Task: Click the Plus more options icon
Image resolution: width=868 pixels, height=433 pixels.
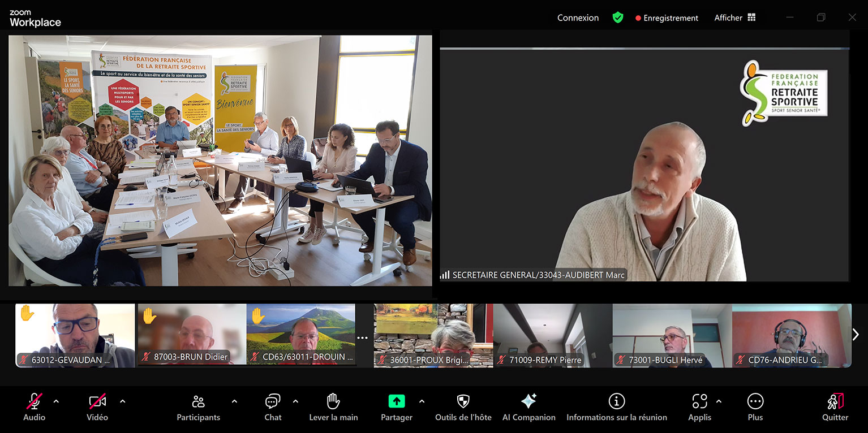Action: click(755, 401)
